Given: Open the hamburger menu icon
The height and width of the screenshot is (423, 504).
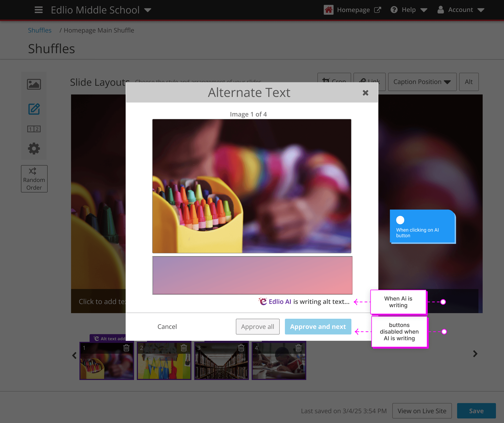Looking at the screenshot, I should pyautogui.click(x=39, y=10).
